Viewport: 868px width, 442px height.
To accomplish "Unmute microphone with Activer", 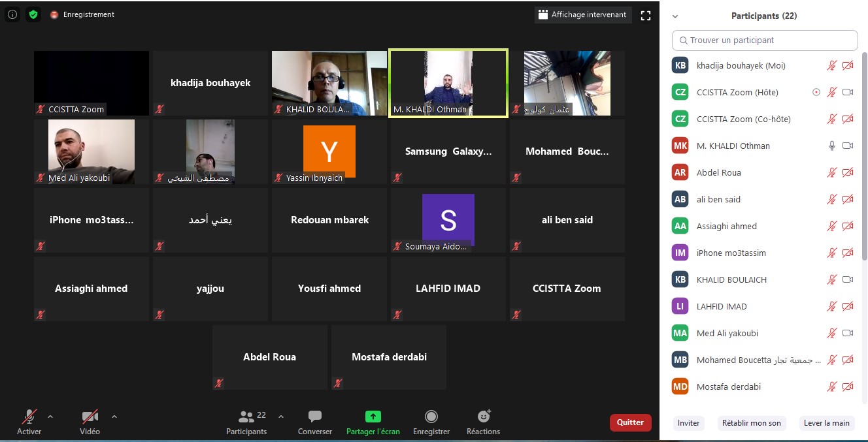I will pos(29,422).
